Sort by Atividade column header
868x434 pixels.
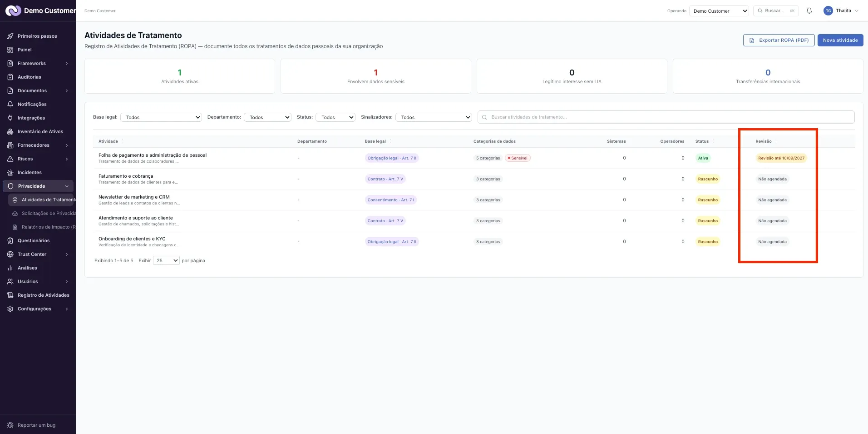pyautogui.click(x=110, y=141)
